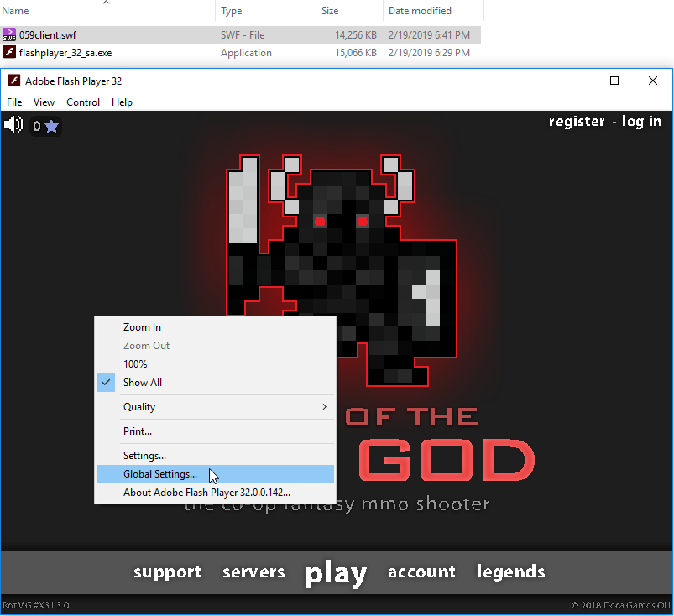Click the SWF - File type cell

243,34
